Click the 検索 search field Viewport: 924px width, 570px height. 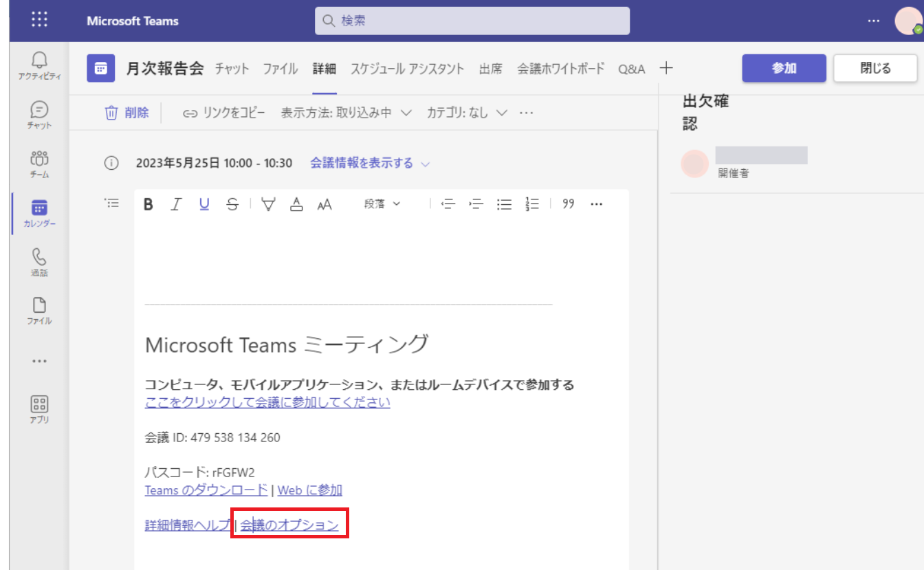tap(472, 21)
